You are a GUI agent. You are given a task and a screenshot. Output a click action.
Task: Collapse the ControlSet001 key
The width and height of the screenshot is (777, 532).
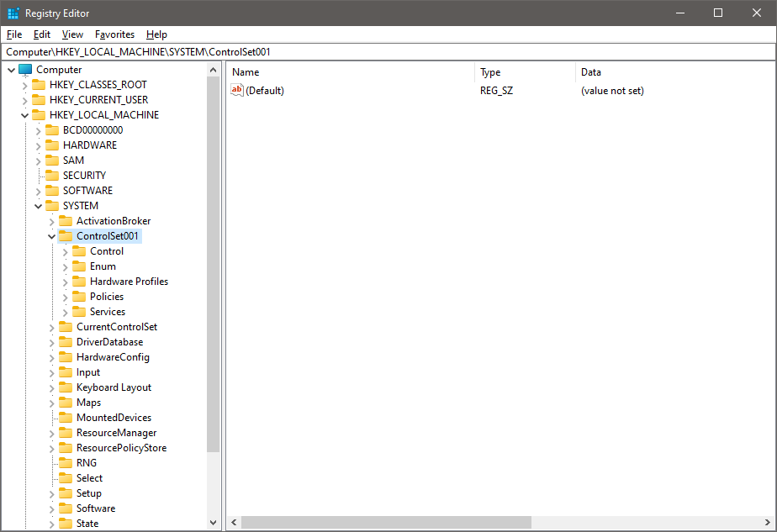coord(51,237)
